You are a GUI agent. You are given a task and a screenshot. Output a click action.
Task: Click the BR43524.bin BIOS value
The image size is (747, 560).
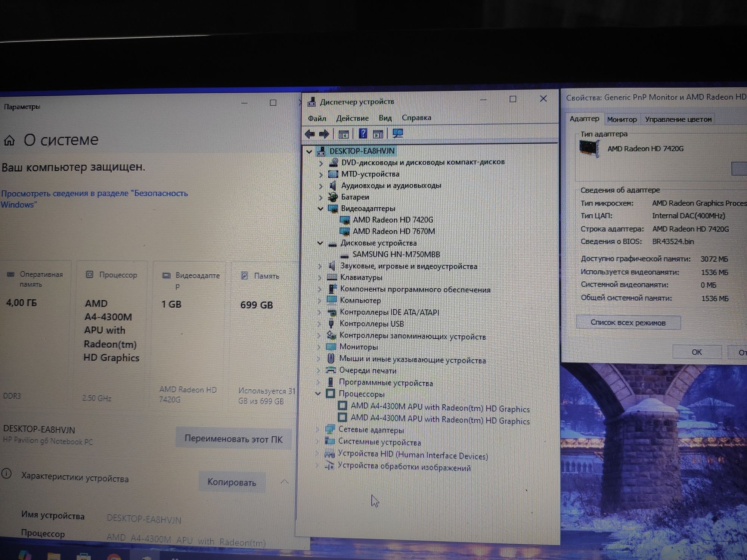point(673,242)
